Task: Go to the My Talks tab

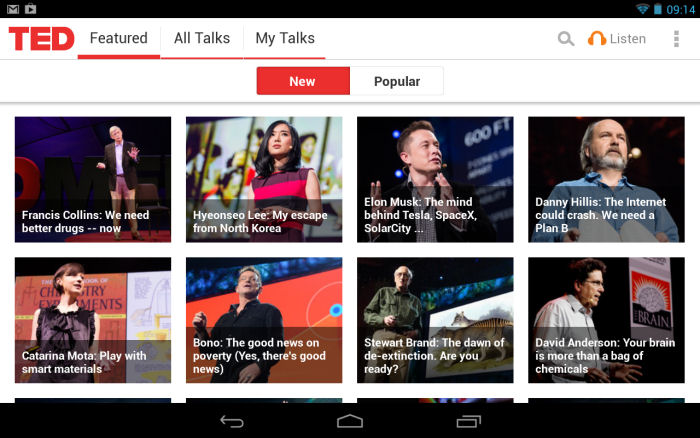Action: (285, 39)
